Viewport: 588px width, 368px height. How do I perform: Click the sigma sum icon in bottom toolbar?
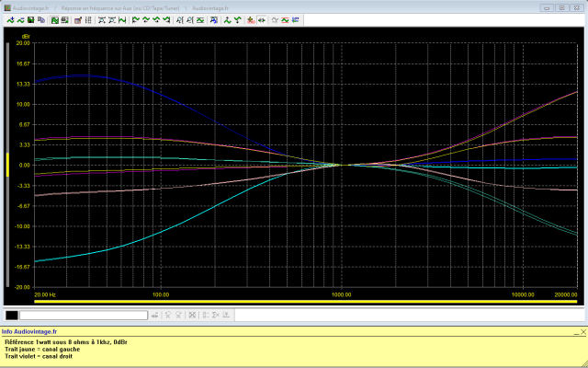pyautogui.click(x=216, y=315)
